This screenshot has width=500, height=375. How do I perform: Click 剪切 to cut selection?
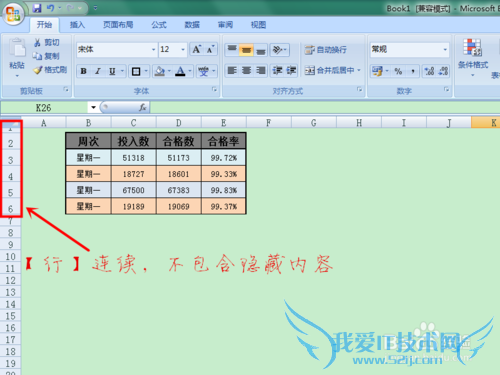47,42
